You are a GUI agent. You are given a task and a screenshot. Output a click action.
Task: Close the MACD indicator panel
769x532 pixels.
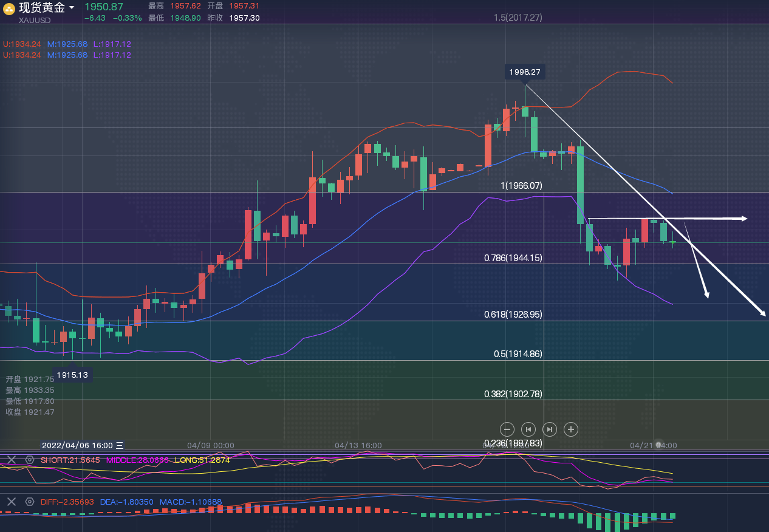(12, 502)
